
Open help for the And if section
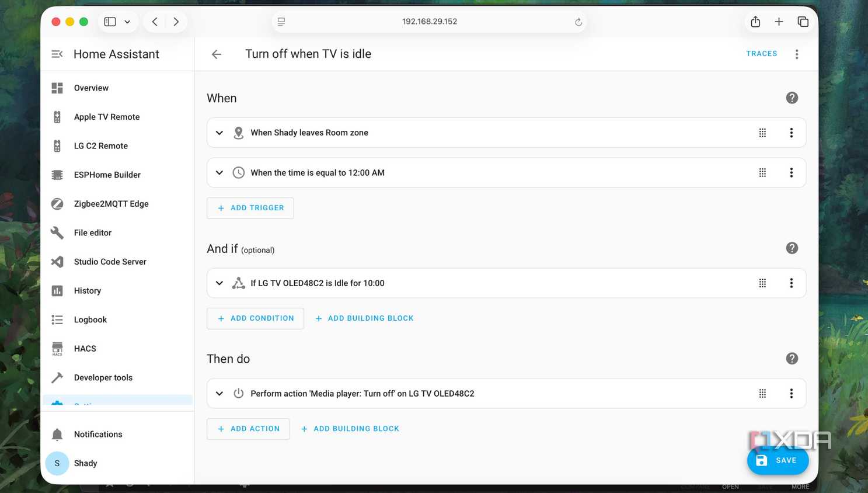(792, 248)
